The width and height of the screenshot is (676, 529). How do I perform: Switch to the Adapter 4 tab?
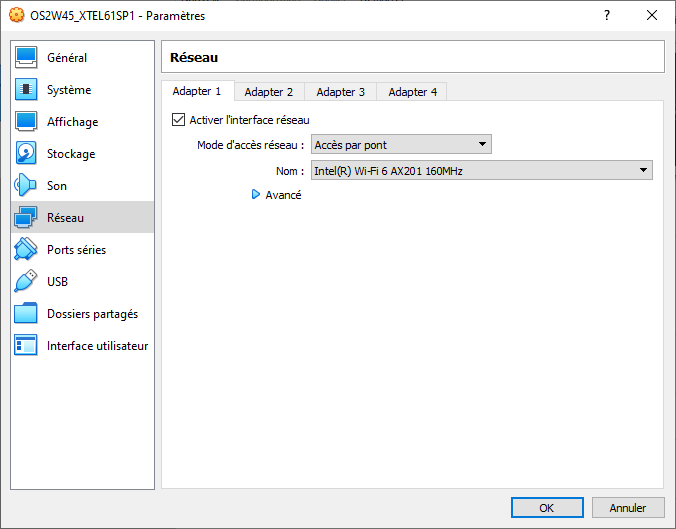click(412, 92)
